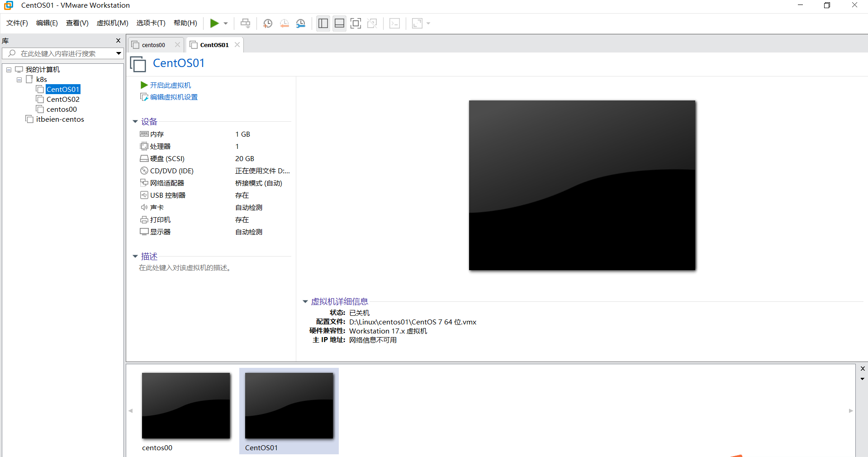
Task: Select CentOS01 in the library tree
Action: coord(63,89)
